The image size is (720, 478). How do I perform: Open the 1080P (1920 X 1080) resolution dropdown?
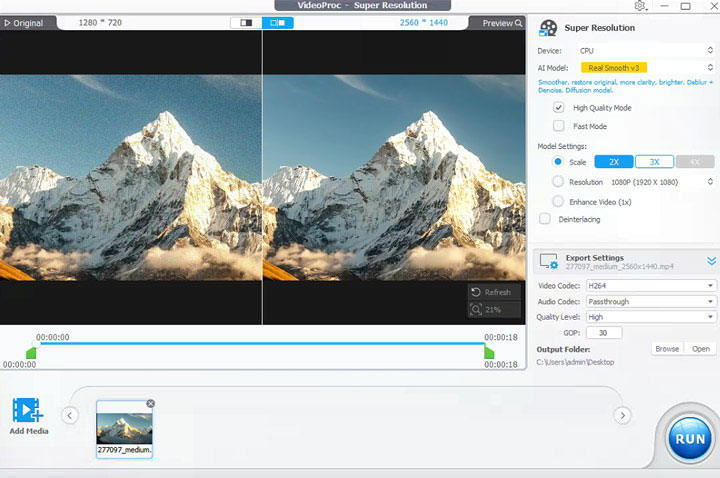(x=662, y=182)
